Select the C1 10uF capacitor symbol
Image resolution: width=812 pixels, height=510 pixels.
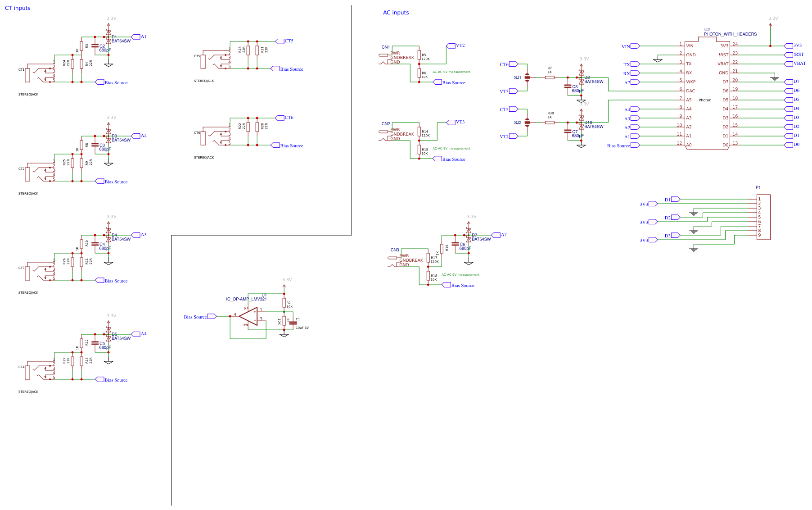click(293, 322)
